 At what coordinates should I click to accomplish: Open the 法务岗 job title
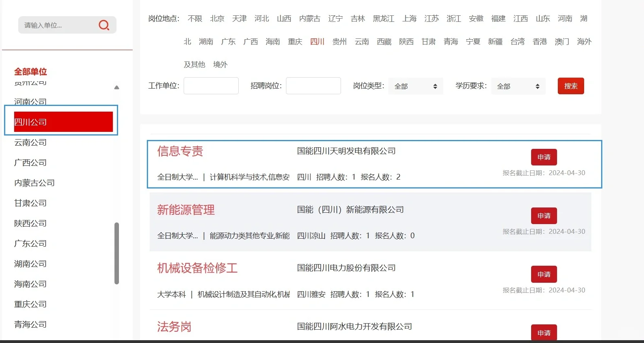(174, 327)
